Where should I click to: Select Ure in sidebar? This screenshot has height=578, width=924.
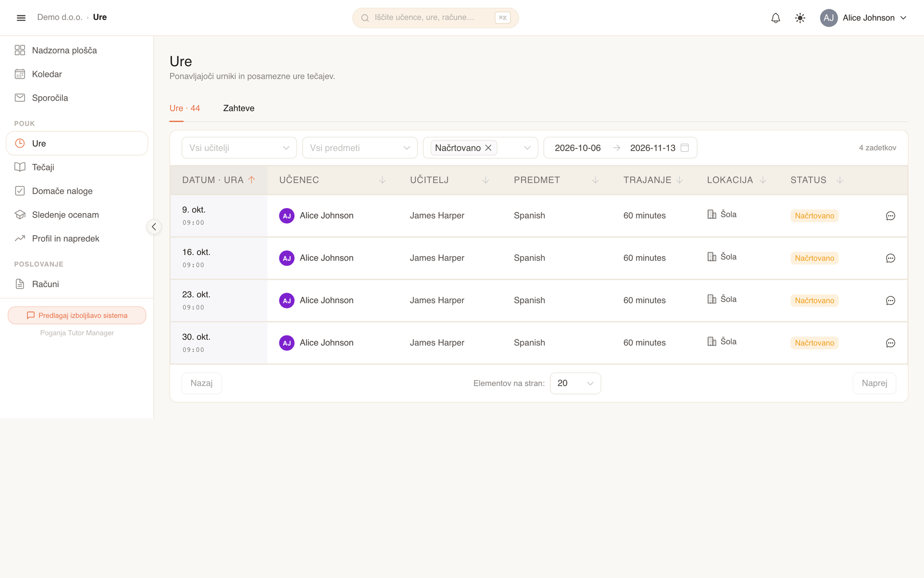[x=77, y=143]
